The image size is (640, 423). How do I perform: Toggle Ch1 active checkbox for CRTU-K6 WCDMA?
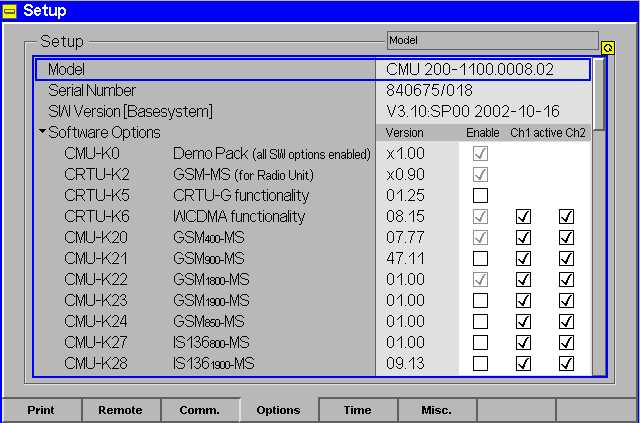coord(523,216)
